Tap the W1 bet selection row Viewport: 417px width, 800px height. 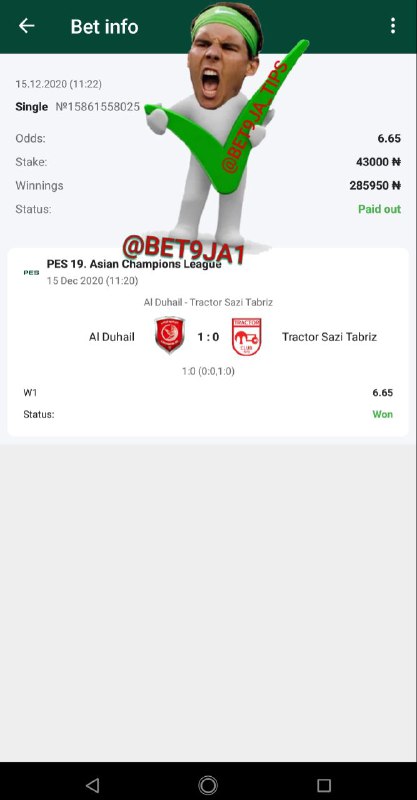(208, 393)
